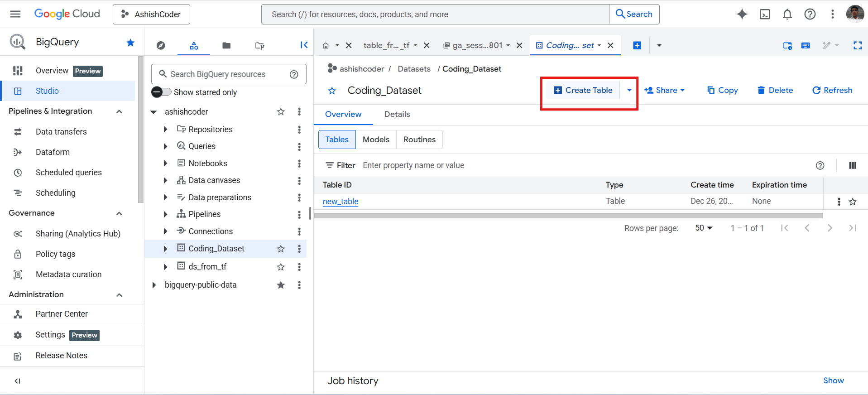Change rows per page dropdown
Screen dimensions: 868x395
[x=704, y=228]
